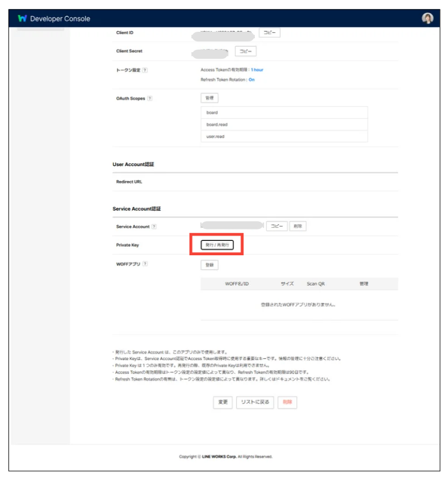
Task: Click help icon beside WOFFアプリ
Action: pos(145,264)
